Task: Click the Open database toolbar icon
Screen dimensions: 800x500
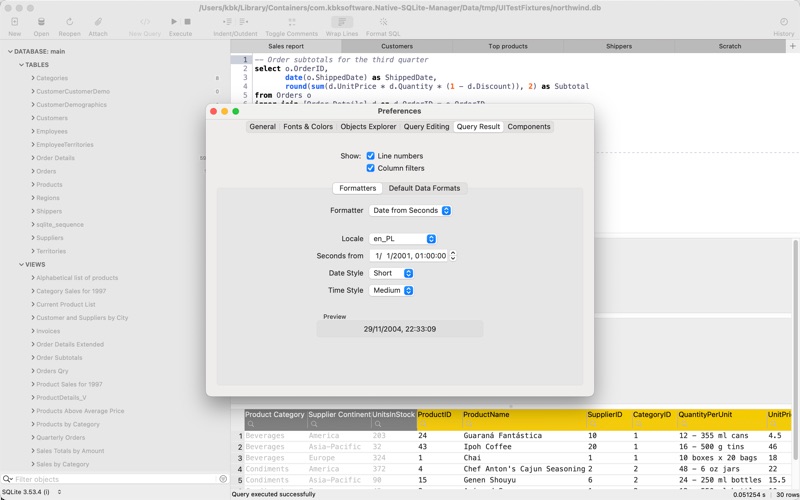Action: 41,22
